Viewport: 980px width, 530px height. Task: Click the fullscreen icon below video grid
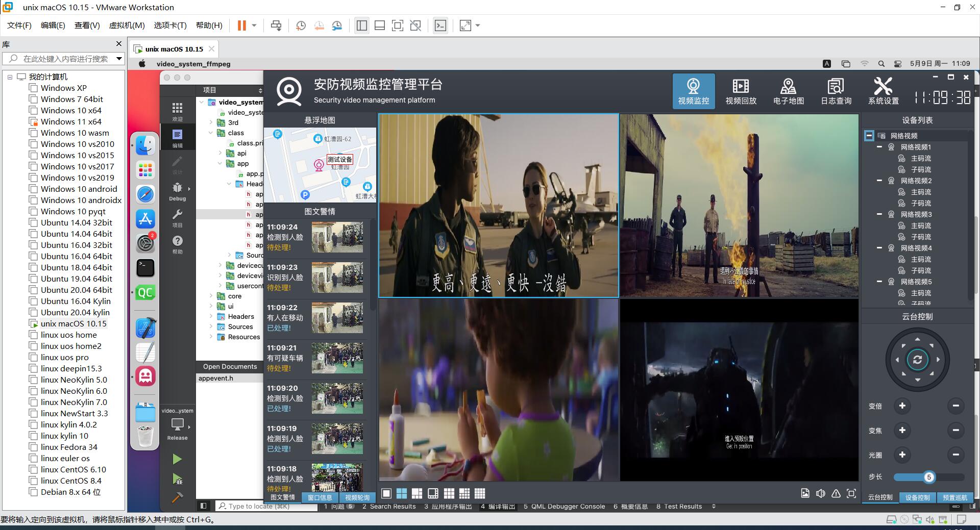[x=851, y=493]
